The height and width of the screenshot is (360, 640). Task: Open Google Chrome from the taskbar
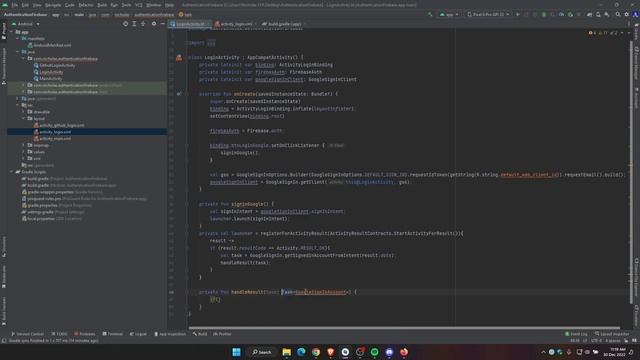coord(316,352)
